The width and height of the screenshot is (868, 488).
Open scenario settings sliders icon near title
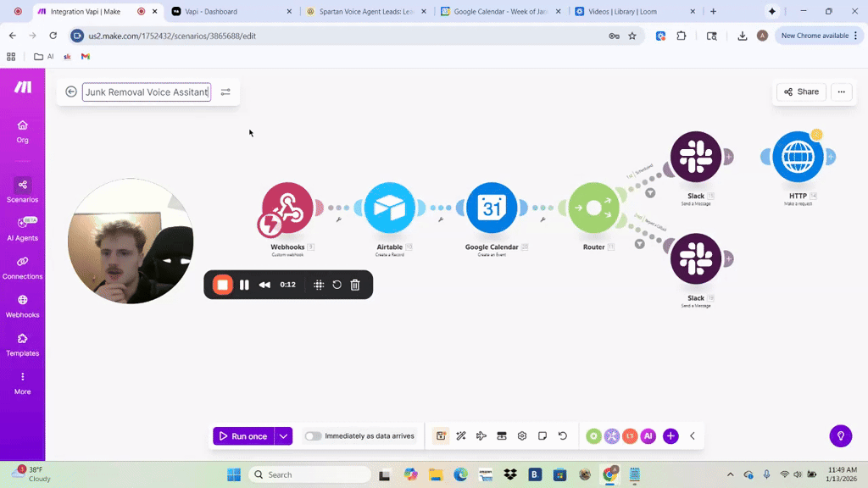click(225, 91)
